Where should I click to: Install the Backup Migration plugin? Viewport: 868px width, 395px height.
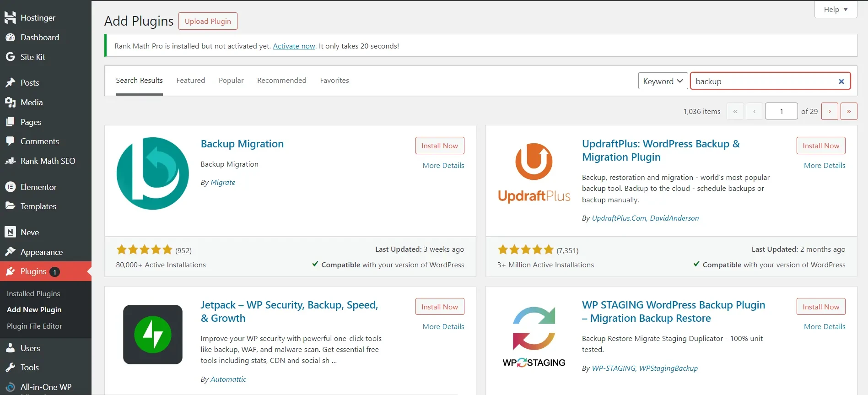440,146
